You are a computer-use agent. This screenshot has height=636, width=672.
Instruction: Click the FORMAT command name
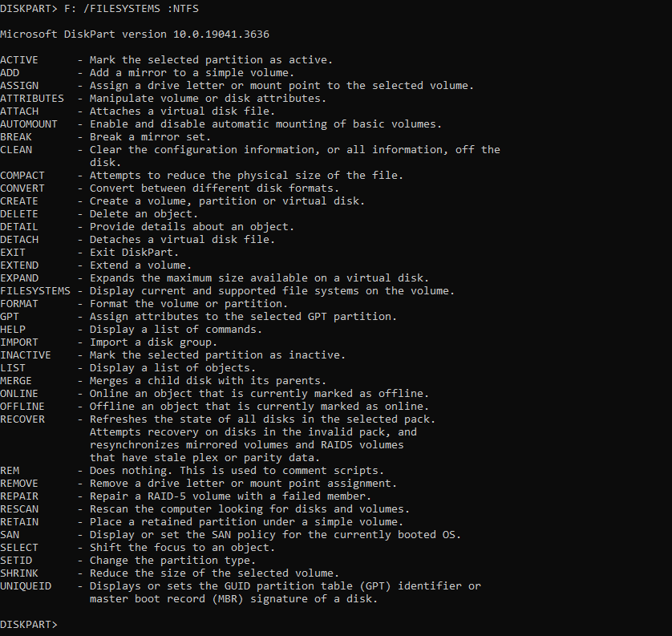pos(19,304)
